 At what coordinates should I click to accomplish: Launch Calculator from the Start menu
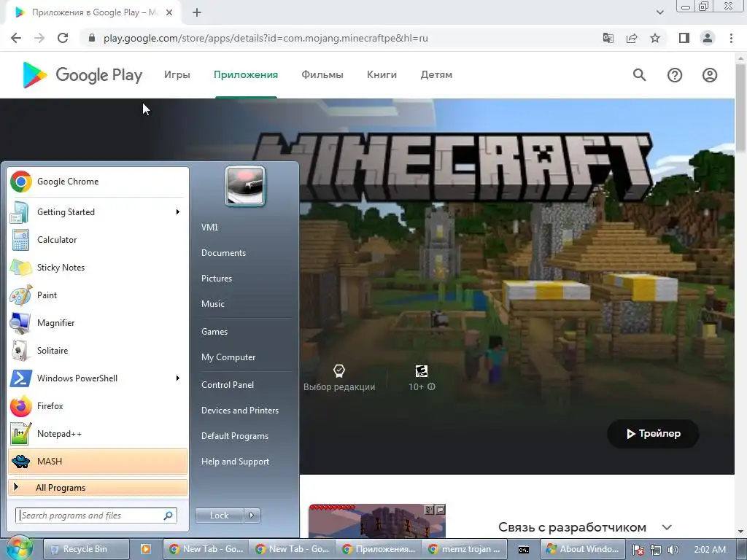(98, 239)
